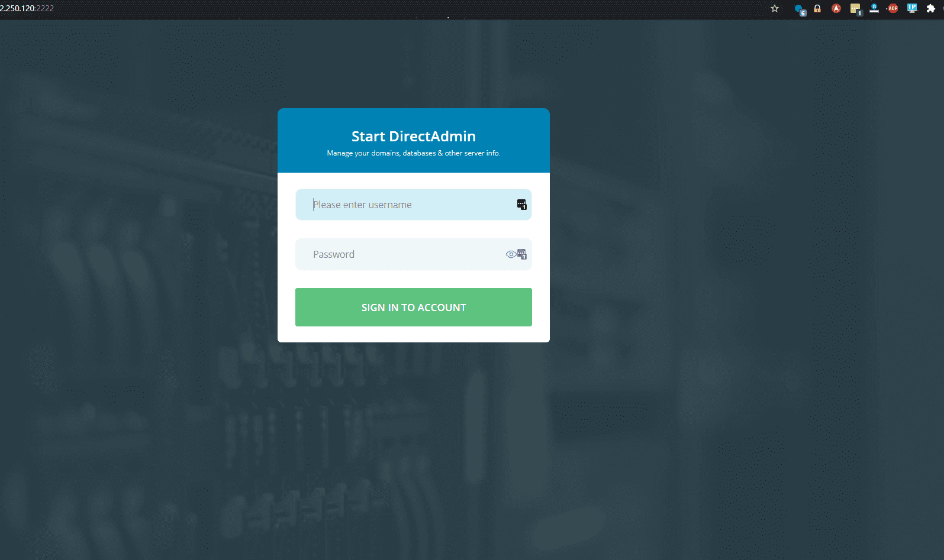Viewport: 944px width, 560px height.
Task: Click the 'Manage your domains' subtitle text
Action: coord(413,153)
